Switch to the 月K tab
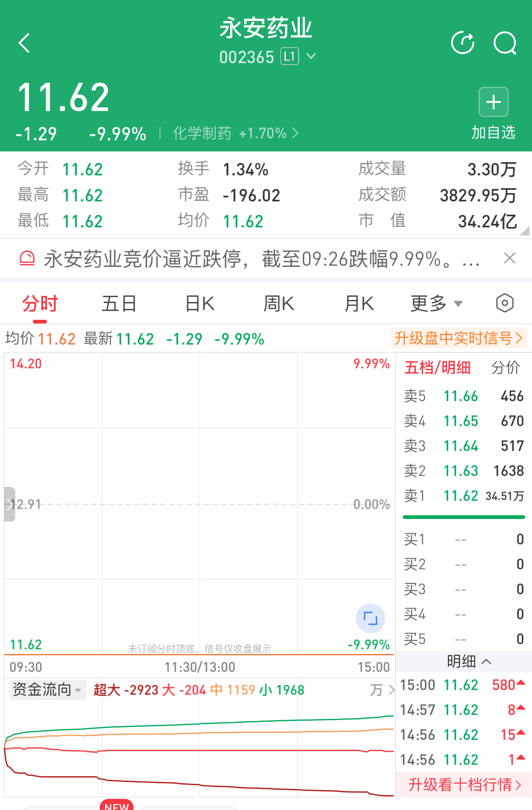The height and width of the screenshot is (810, 532). (x=359, y=304)
